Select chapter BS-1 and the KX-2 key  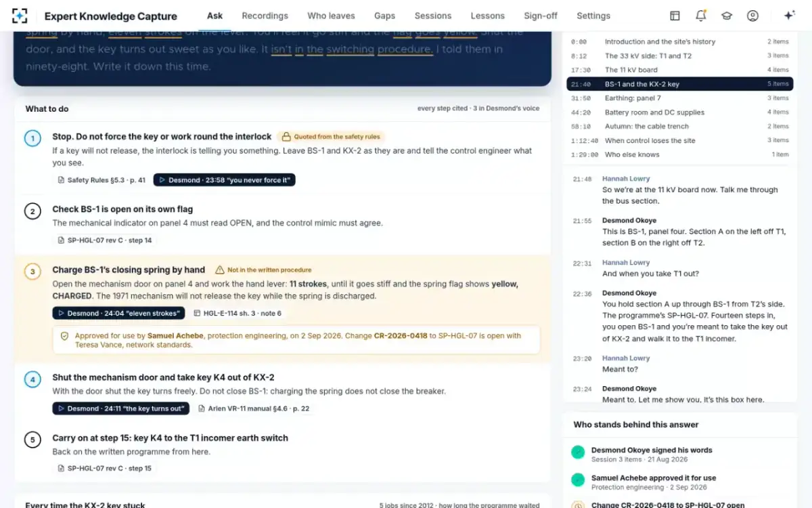point(679,84)
